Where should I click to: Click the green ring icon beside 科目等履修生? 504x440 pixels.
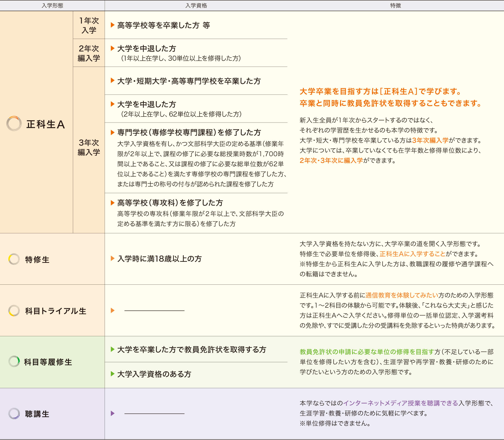pos(14,361)
